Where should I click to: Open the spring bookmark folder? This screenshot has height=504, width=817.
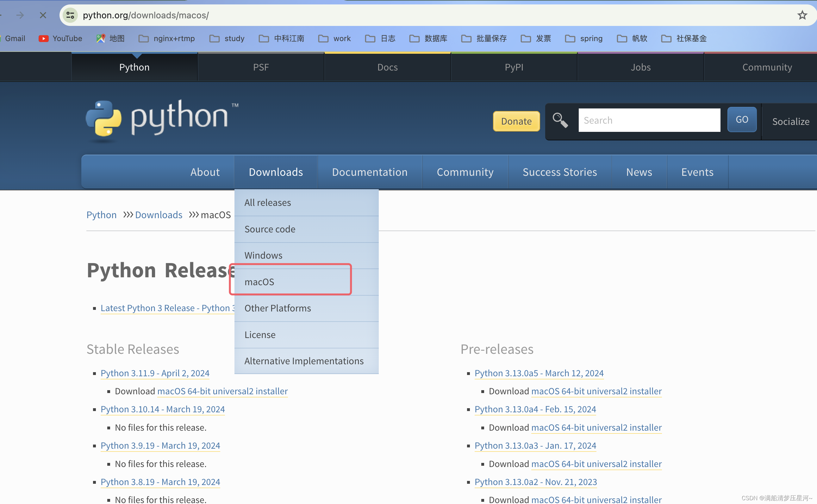pyautogui.click(x=584, y=38)
